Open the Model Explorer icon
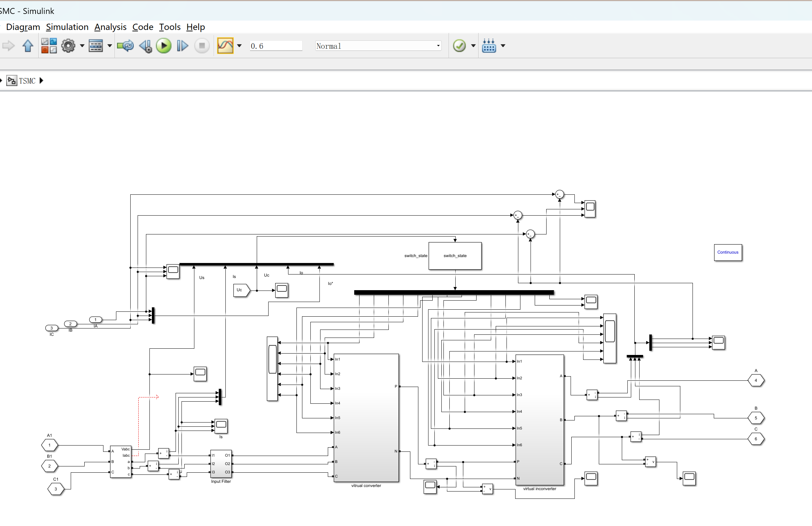The height and width of the screenshot is (526, 812). coord(96,46)
